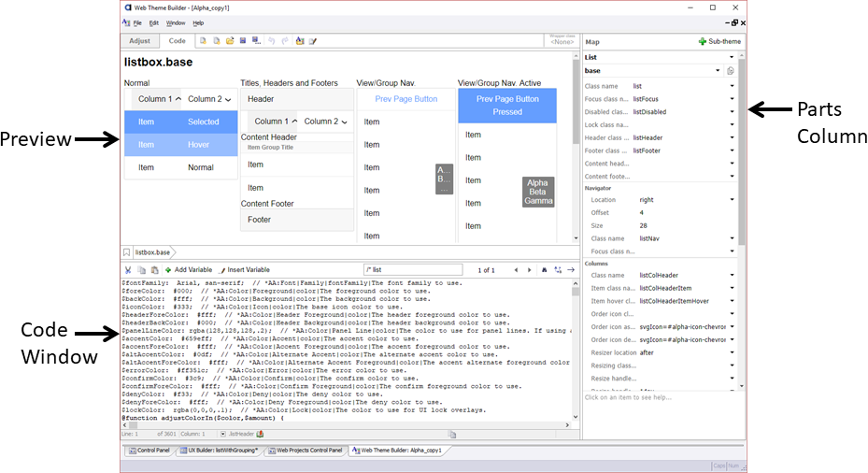Viewport: 868px width, 473px height.
Task: Click the Undo arrow in toolbar
Action: pyautogui.click(x=271, y=41)
